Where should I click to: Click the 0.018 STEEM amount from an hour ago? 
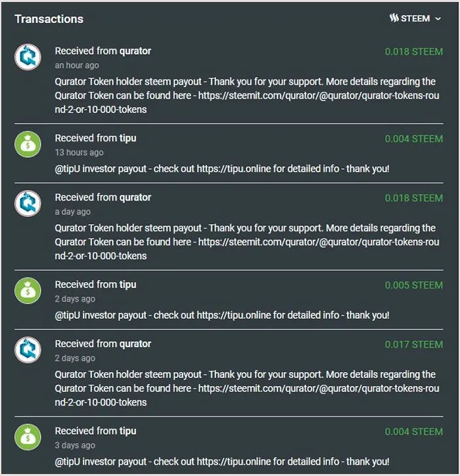pyautogui.click(x=414, y=52)
